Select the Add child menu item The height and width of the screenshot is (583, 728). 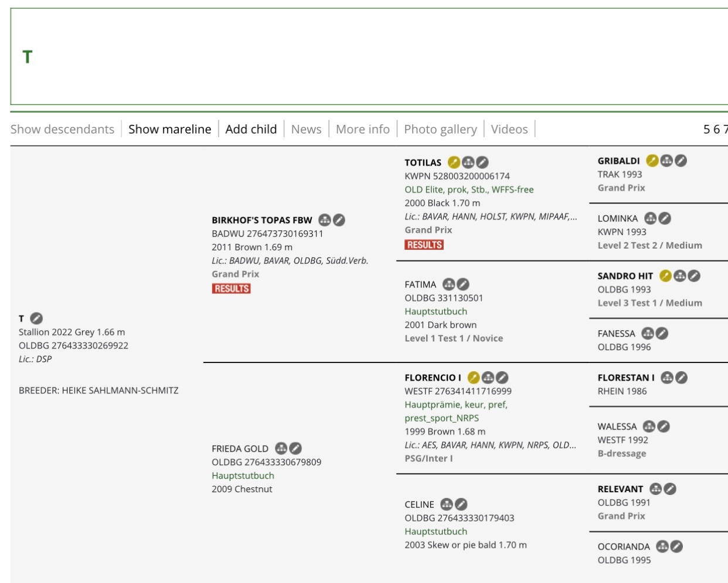click(251, 129)
